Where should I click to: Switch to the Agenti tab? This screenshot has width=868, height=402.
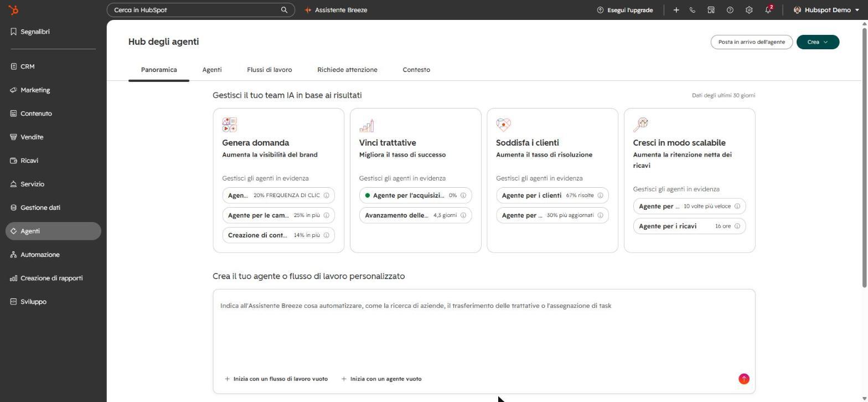coord(212,70)
